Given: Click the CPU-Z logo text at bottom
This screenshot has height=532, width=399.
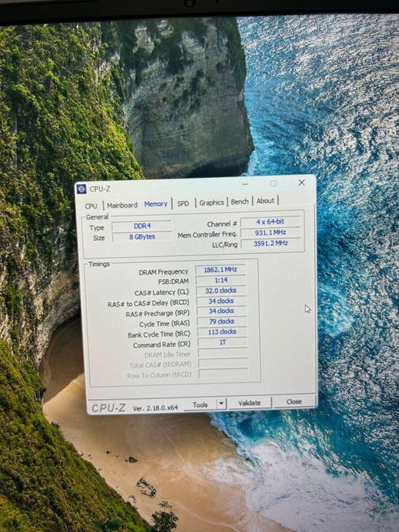Looking at the screenshot, I should [109, 408].
